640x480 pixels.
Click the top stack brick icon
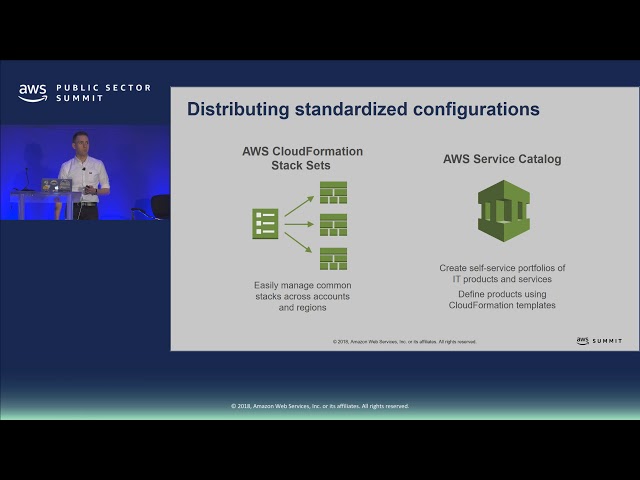(333, 192)
